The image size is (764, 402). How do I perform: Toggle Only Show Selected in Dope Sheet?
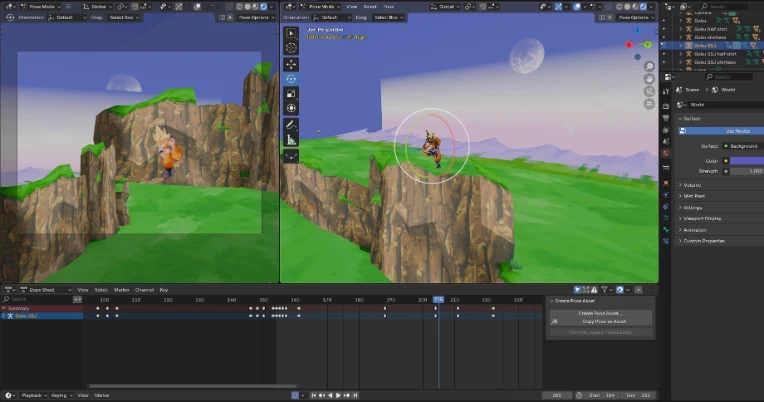(x=577, y=289)
